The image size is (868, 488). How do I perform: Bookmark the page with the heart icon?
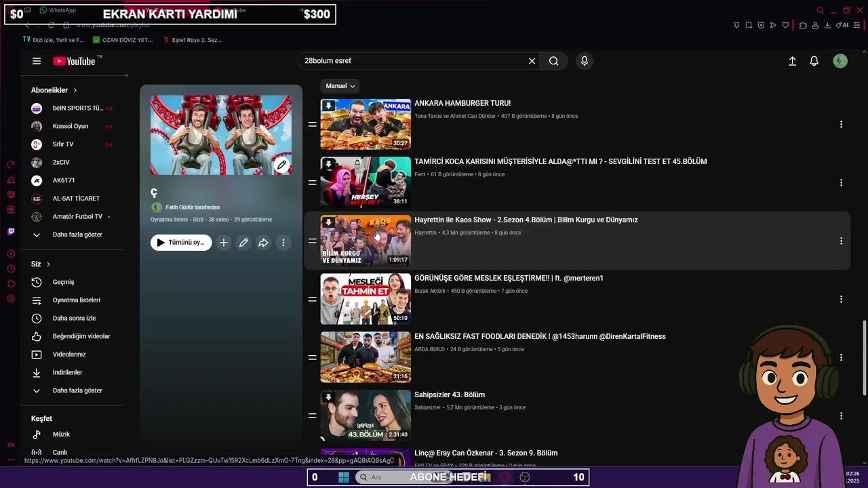786,25
